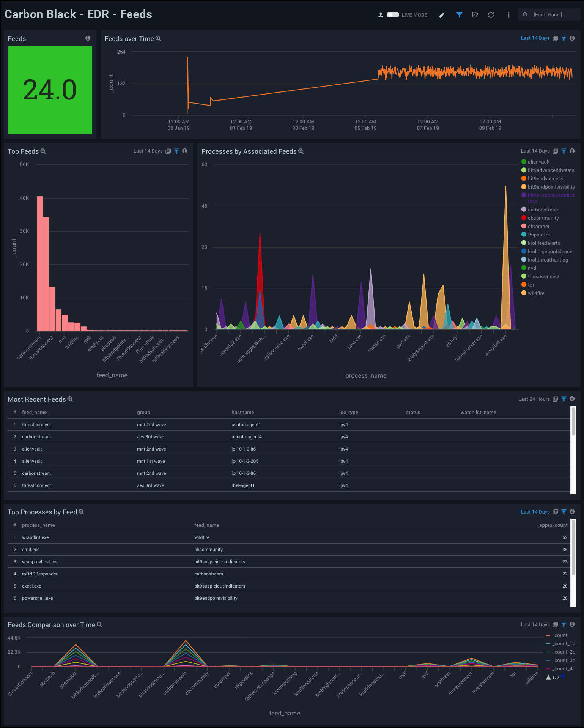Open the dashboard filter funnel icon

tap(459, 15)
